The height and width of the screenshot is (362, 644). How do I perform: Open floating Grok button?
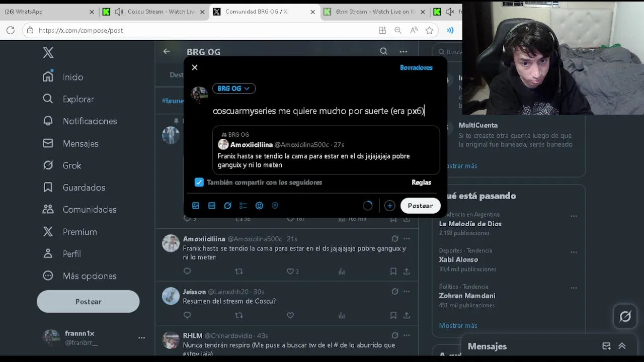pos(625,317)
